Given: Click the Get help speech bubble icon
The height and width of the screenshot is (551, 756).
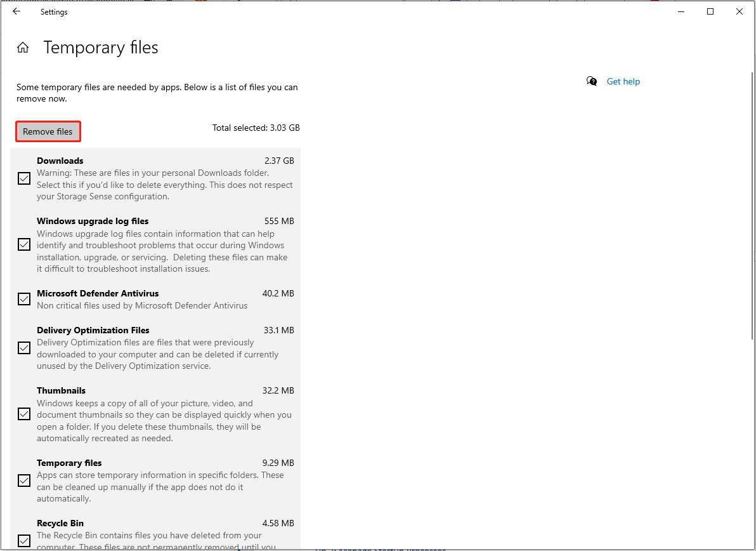Looking at the screenshot, I should pyautogui.click(x=591, y=81).
